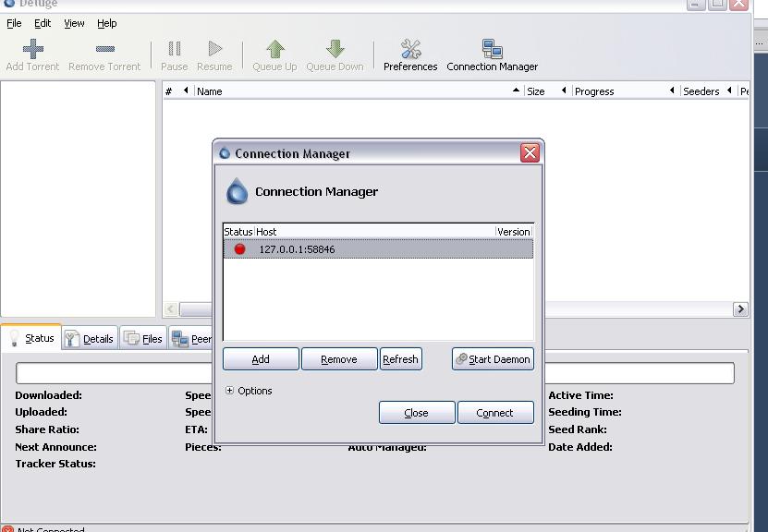
Task: Click the Add host button
Action: pos(261,359)
